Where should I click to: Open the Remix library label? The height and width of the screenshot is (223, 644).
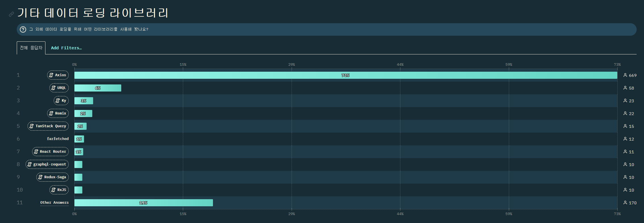(58, 113)
